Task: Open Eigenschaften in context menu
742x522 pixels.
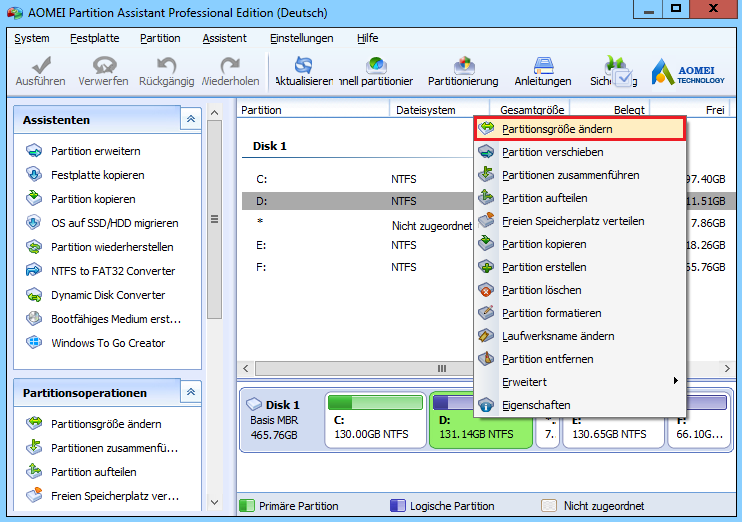Action: pos(580,405)
